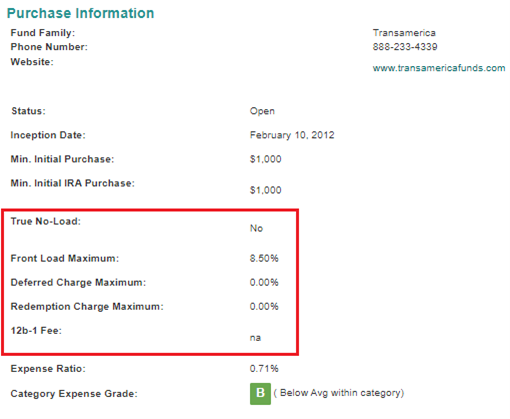510x419 pixels.
Task: Click the 12b-1 Fee na value
Action: (255, 338)
